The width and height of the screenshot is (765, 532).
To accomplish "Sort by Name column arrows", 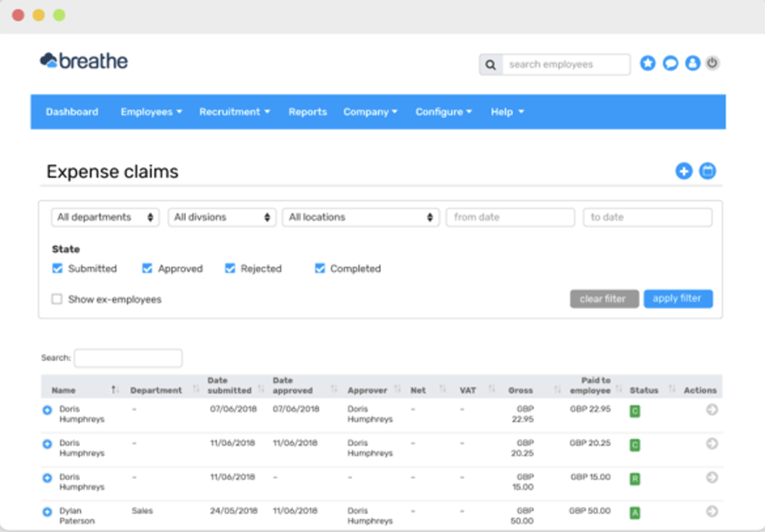I will tap(115, 389).
